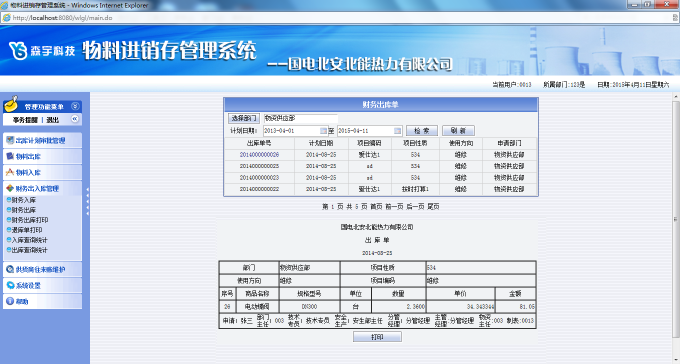
Task: Open 财务出库打印 submenu item
Action: 30,220
